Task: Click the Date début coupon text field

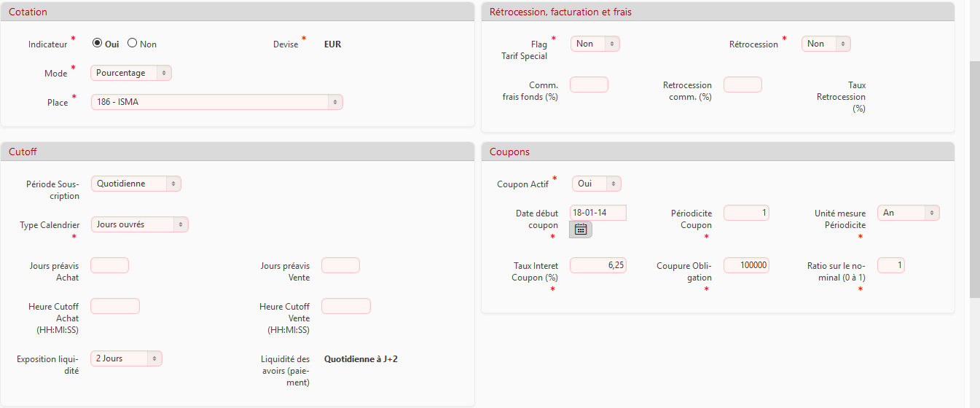Action: click(x=597, y=213)
